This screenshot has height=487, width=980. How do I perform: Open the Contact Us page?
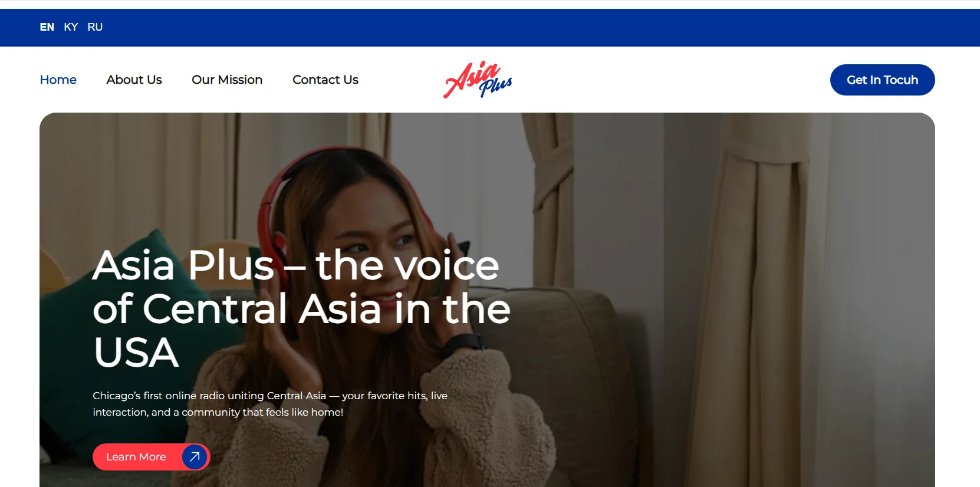[x=325, y=80]
